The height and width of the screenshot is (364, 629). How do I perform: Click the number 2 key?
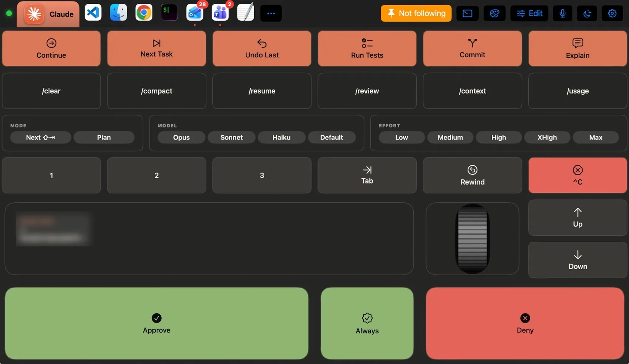click(157, 175)
